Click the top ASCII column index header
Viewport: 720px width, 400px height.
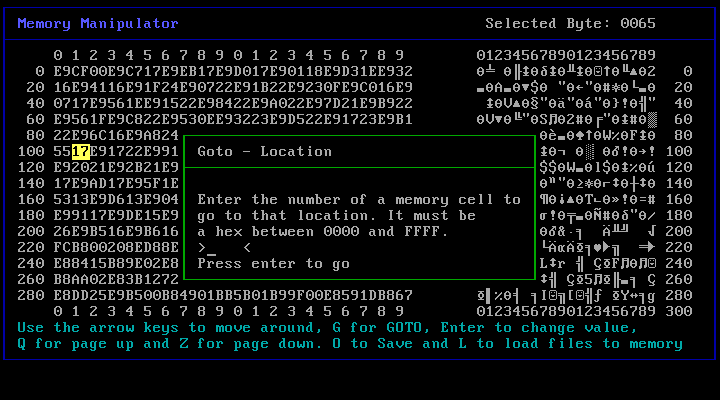(567, 55)
